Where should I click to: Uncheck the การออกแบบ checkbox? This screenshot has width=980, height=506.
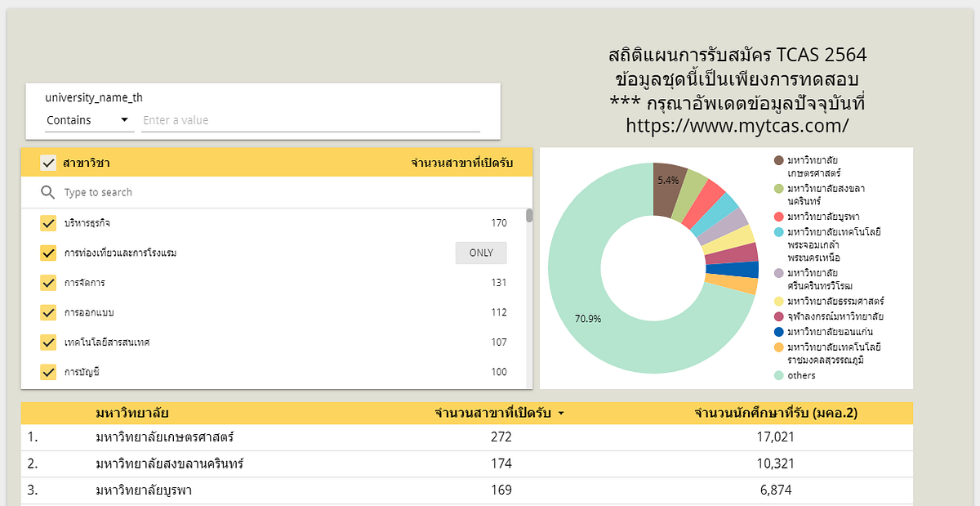point(48,312)
